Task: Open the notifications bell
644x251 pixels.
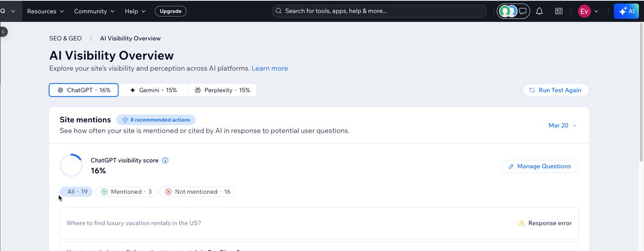Action: [x=539, y=11]
